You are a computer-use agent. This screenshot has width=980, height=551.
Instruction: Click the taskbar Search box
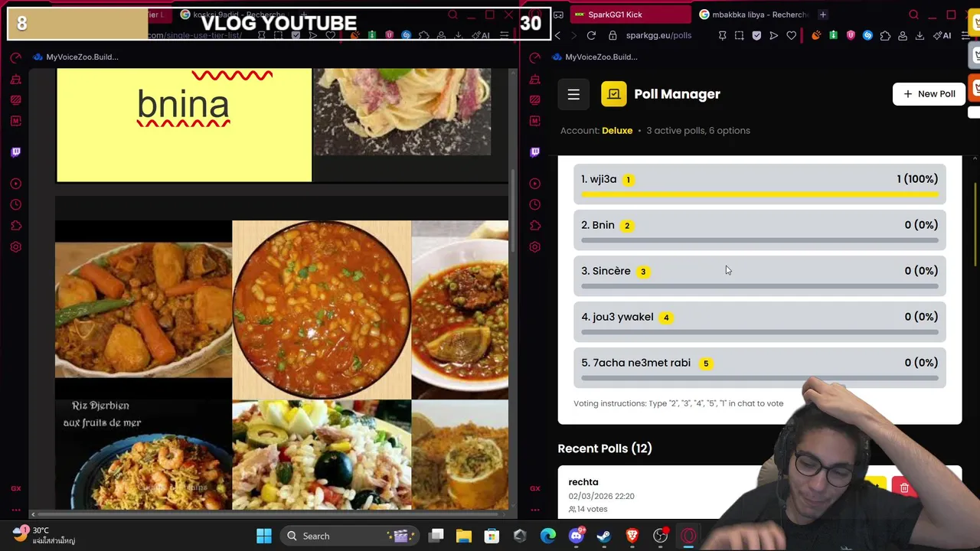point(348,536)
